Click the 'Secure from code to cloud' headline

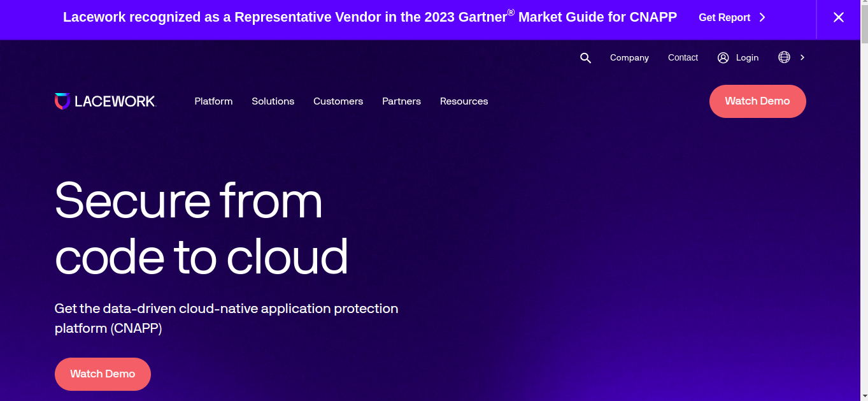tap(201, 228)
